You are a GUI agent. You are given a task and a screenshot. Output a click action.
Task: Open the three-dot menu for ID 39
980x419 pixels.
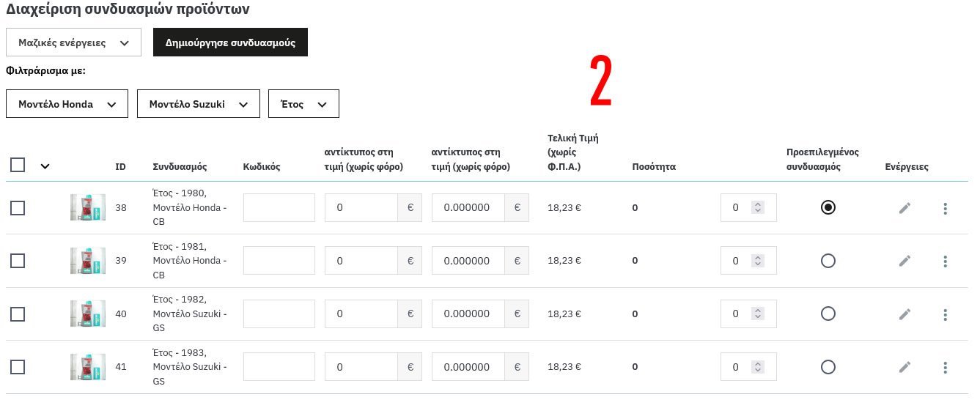tap(945, 261)
